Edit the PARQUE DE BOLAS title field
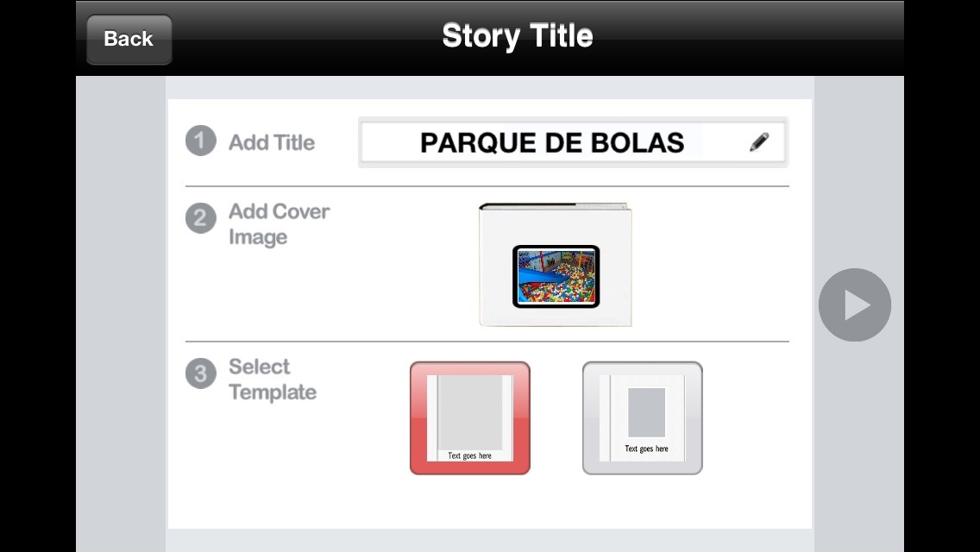This screenshot has height=552, width=980. coord(552,142)
